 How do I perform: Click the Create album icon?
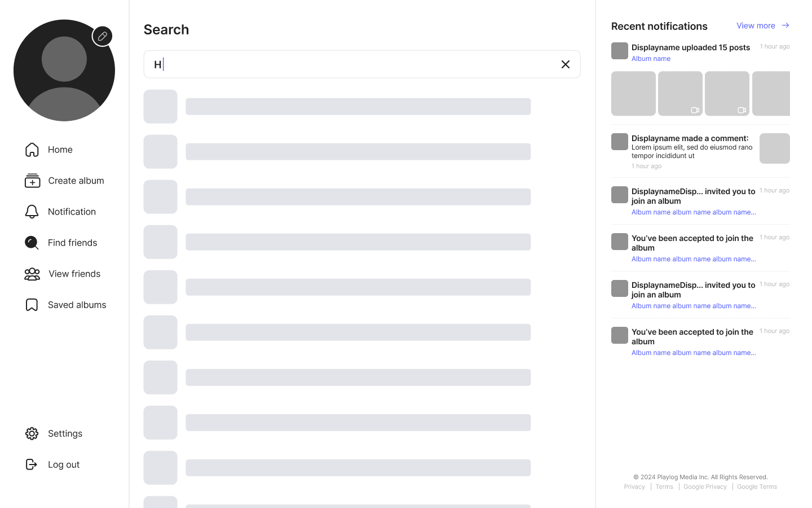point(32,181)
